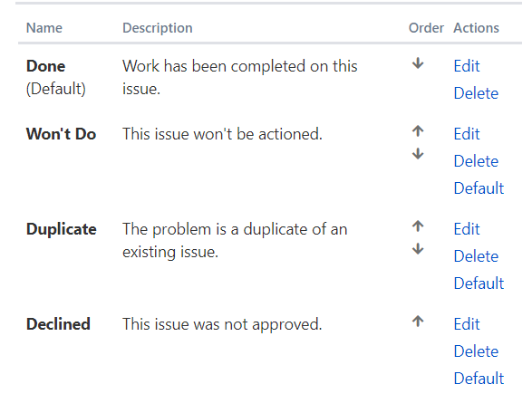This screenshot has height=413, width=532.
Task: Edit the Declined resolution
Action: pyautogui.click(x=467, y=324)
